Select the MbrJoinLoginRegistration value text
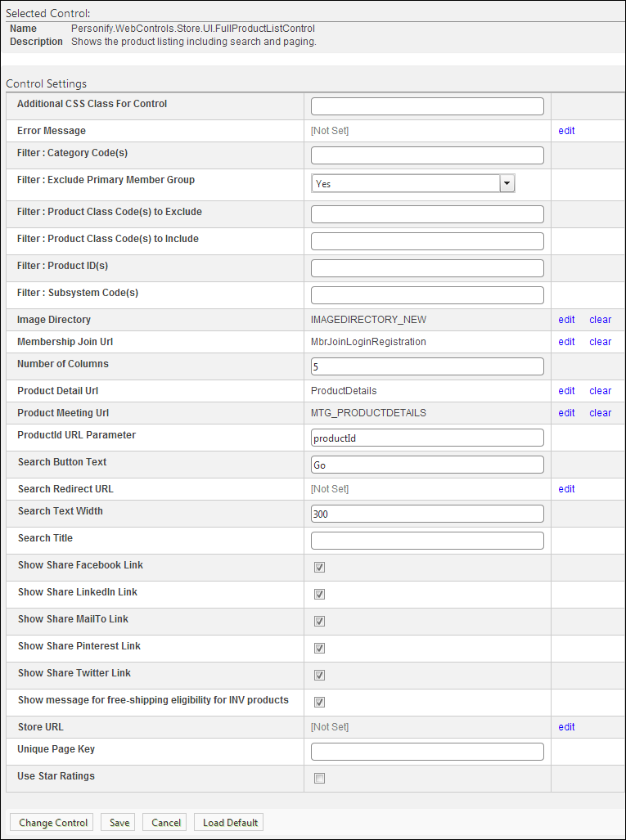This screenshot has height=840, width=626. click(x=369, y=342)
